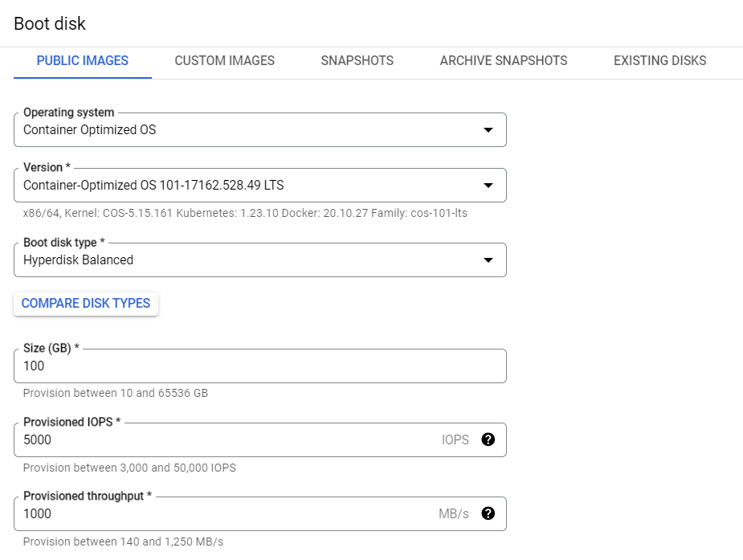743x560 pixels.
Task: Click the Compare Disk Types button
Action: point(86,304)
